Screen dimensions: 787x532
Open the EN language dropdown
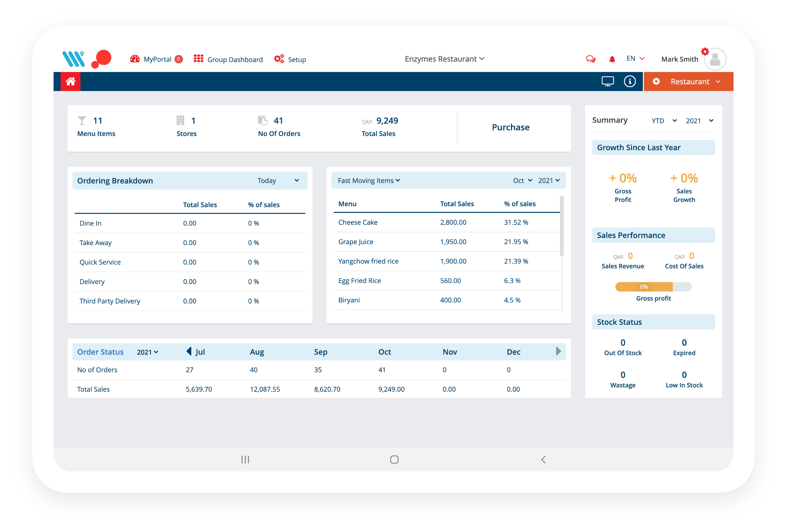pyautogui.click(x=635, y=58)
